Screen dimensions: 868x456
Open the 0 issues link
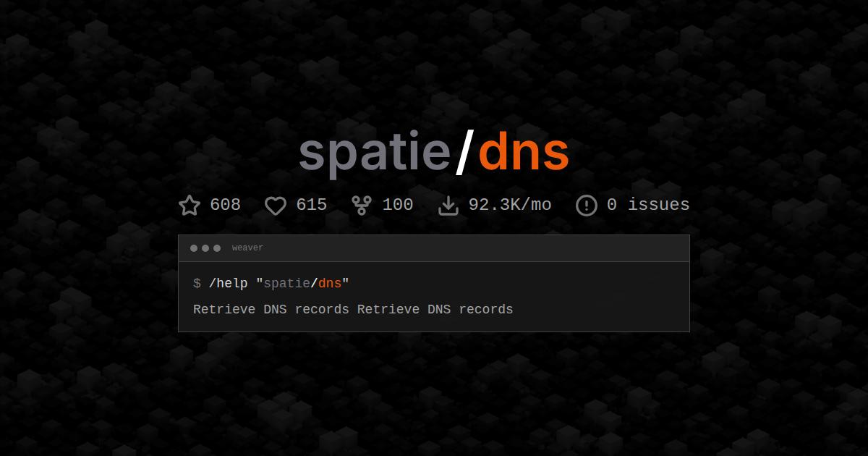coord(647,205)
